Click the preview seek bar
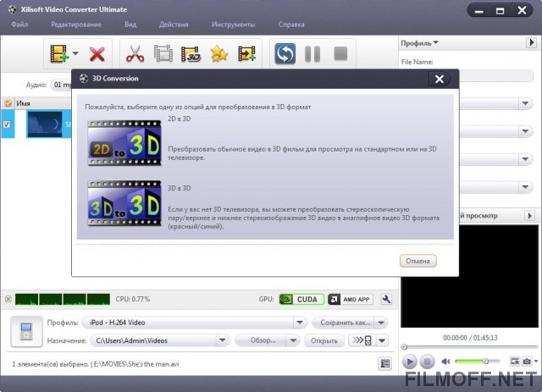The width and height of the screenshot is (542, 392). point(470,347)
